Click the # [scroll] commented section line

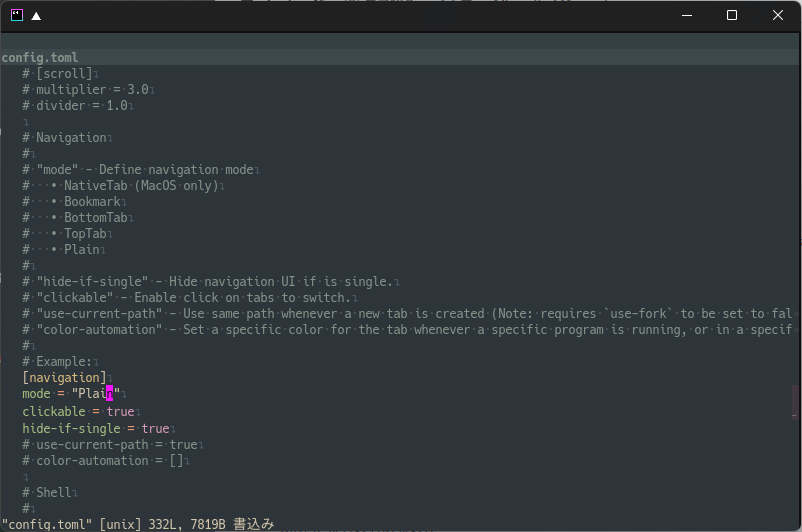(x=57, y=74)
